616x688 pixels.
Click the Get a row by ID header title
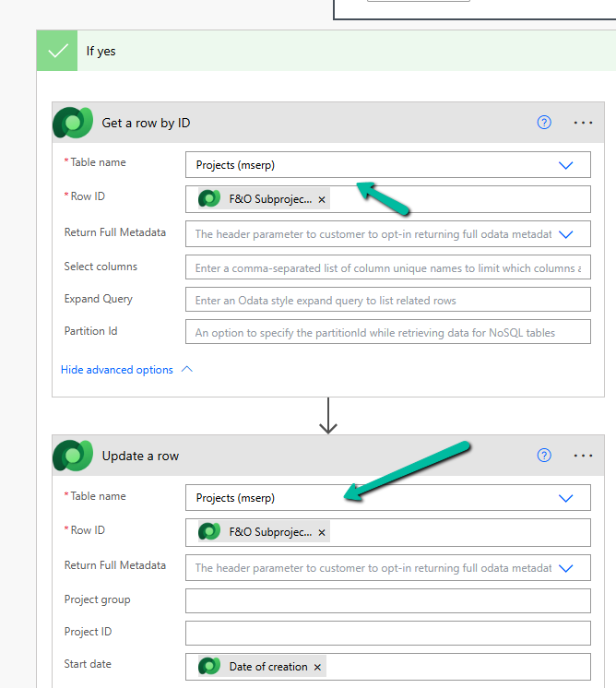pyautogui.click(x=146, y=123)
